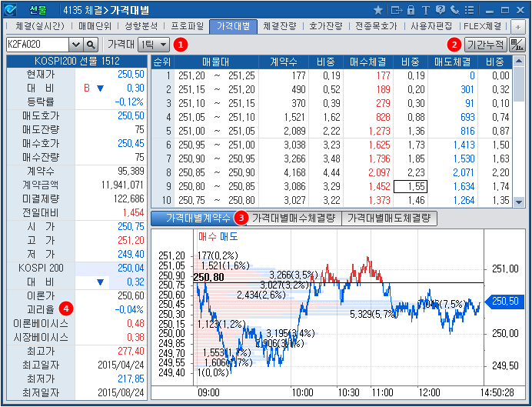Click the 기간누적 button

pyautogui.click(x=486, y=45)
